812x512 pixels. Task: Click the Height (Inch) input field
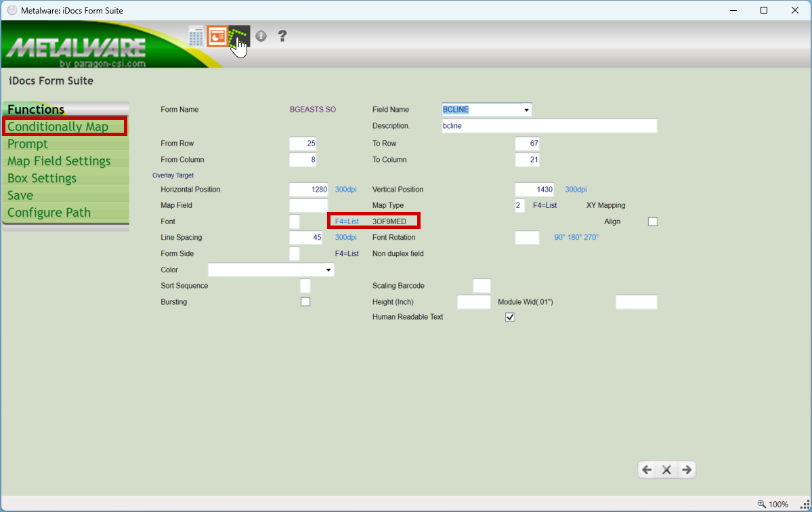pyautogui.click(x=474, y=302)
